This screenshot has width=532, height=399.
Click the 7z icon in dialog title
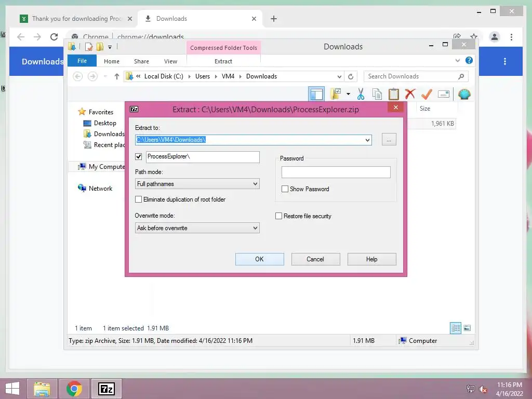[134, 109]
